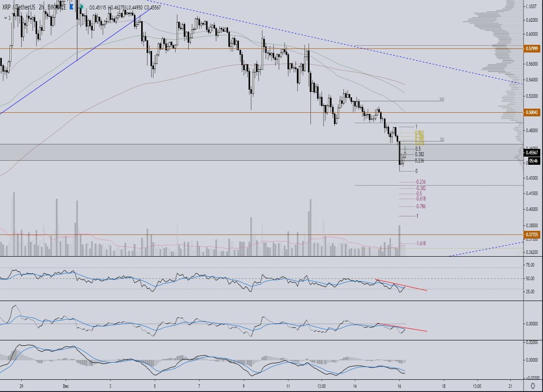Select the Fibonacci 0.5 level label

[418, 148]
